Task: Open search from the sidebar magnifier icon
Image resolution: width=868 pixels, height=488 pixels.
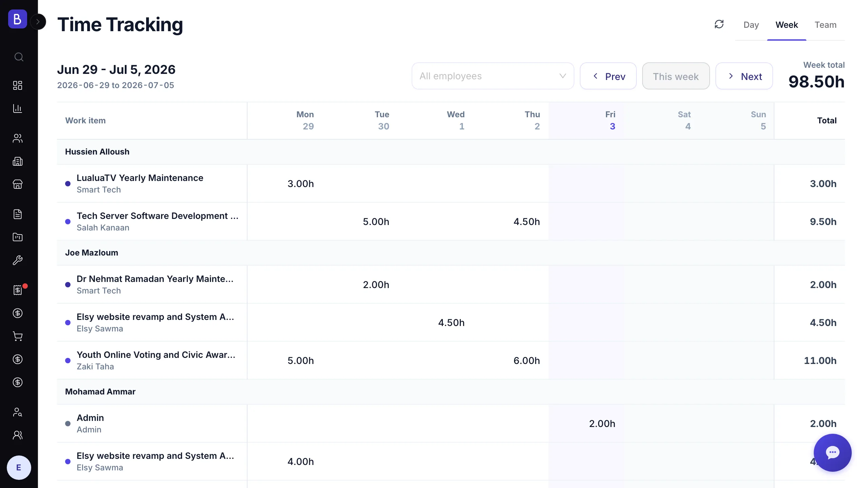Action: tap(19, 57)
